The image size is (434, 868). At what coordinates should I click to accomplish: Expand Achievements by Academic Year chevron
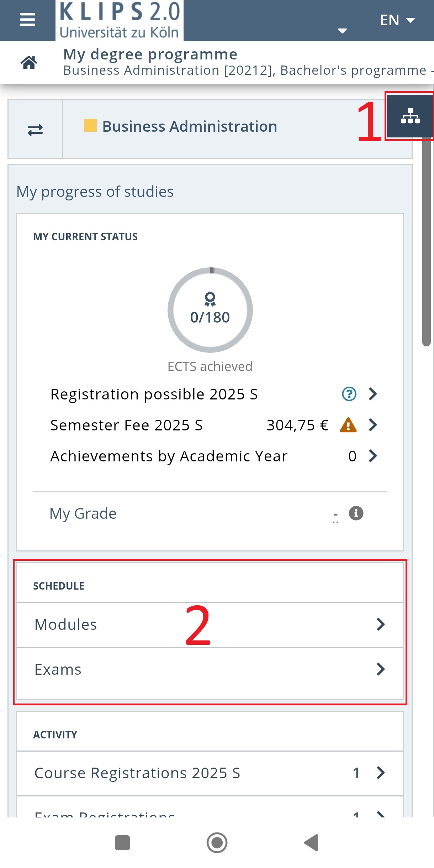coord(373,456)
